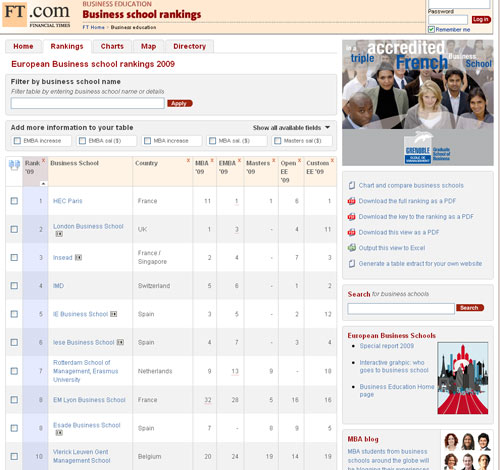
Task: Open the HEC Paris school link
Action: pyautogui.click(x=68, y=201)
